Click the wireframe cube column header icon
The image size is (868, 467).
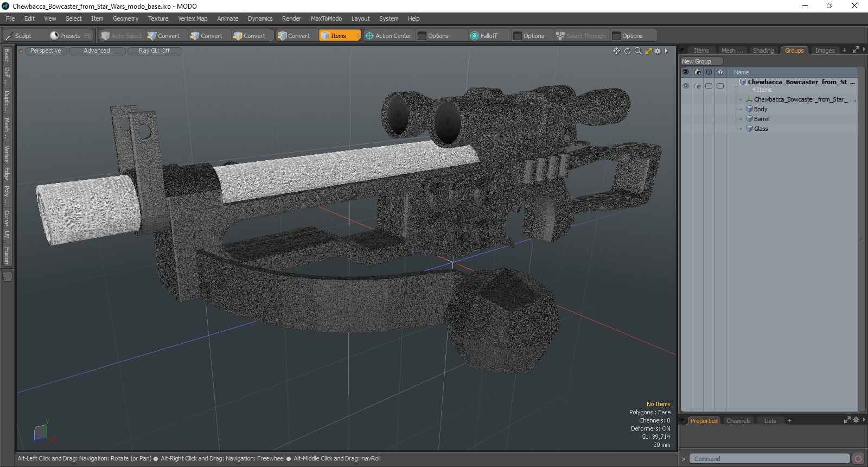pos(709,72)
